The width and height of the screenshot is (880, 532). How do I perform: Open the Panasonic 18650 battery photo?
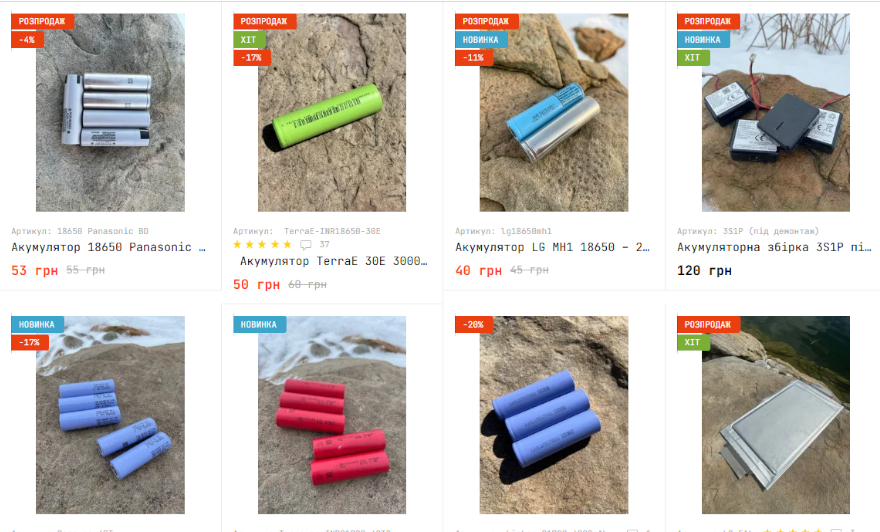tap(110, 112)
